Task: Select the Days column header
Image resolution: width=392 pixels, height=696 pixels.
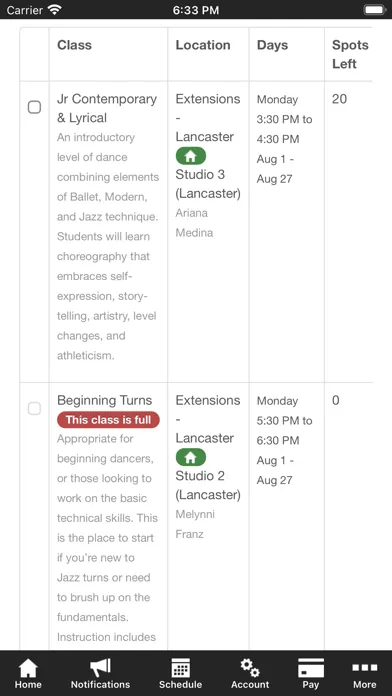Action: tap(272, 45)
